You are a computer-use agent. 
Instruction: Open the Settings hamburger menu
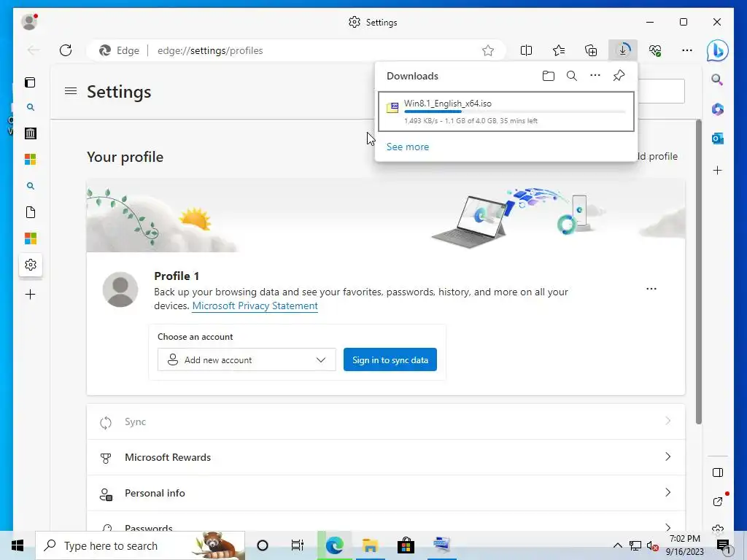71,90
